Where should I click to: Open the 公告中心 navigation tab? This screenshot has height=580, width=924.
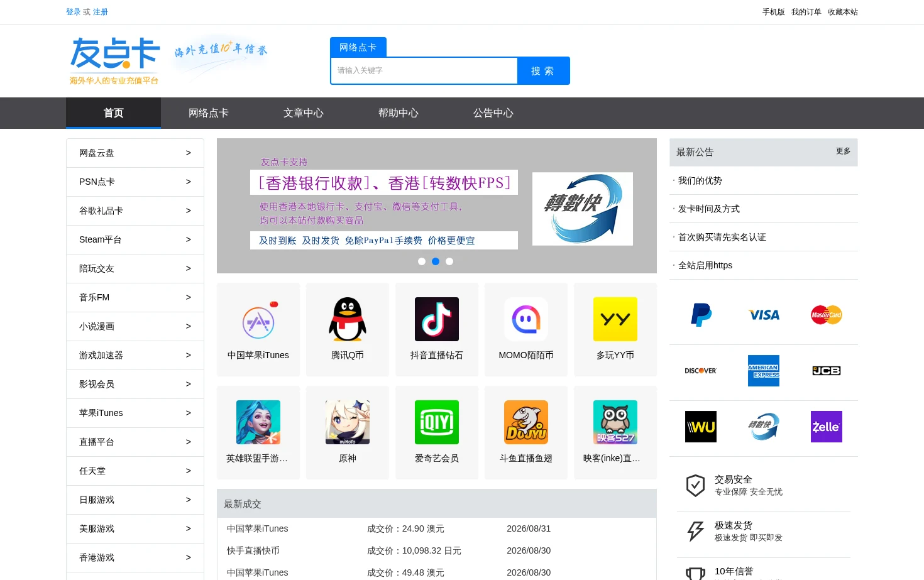tap(493, 113)
